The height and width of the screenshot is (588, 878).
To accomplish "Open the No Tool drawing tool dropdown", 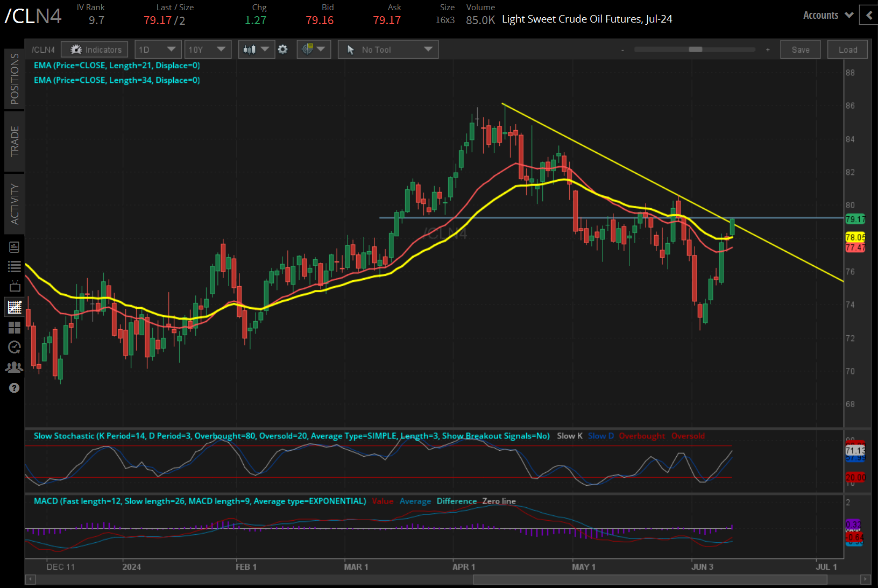I will [x=388, y=49].
